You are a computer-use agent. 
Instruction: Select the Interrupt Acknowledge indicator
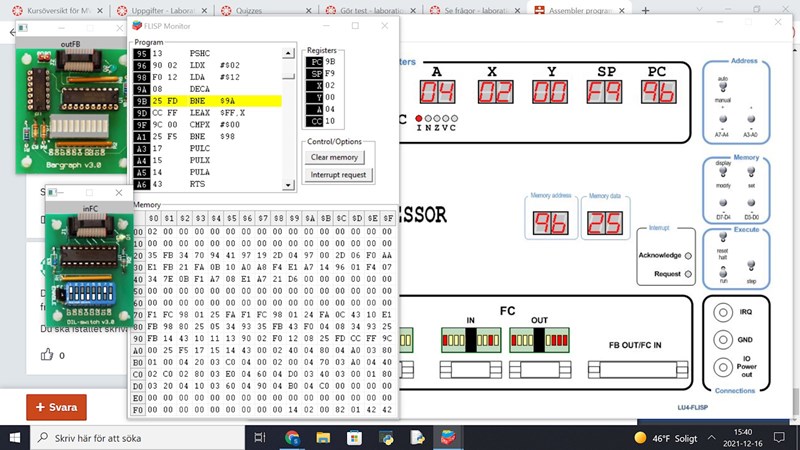point(687,254)
